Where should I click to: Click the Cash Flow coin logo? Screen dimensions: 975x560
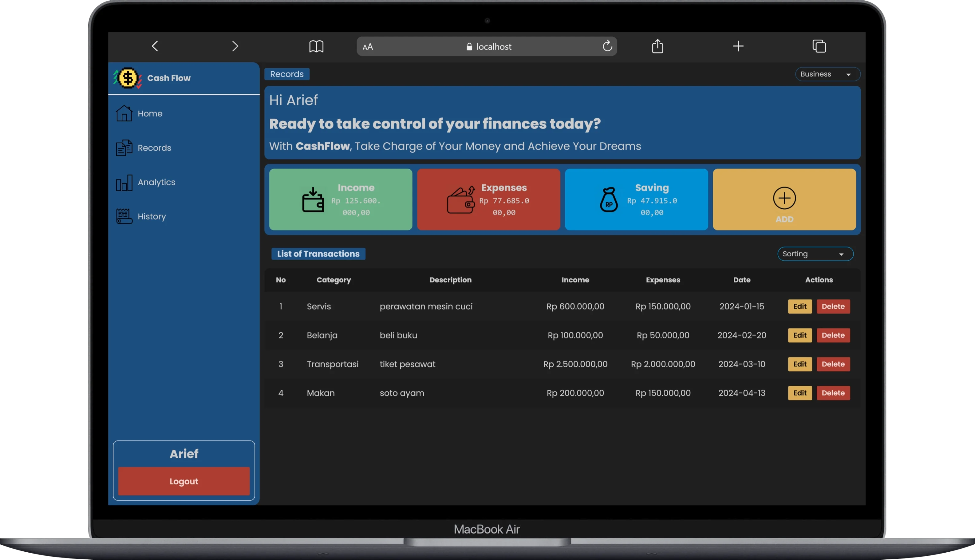click(x=128, y=78)
